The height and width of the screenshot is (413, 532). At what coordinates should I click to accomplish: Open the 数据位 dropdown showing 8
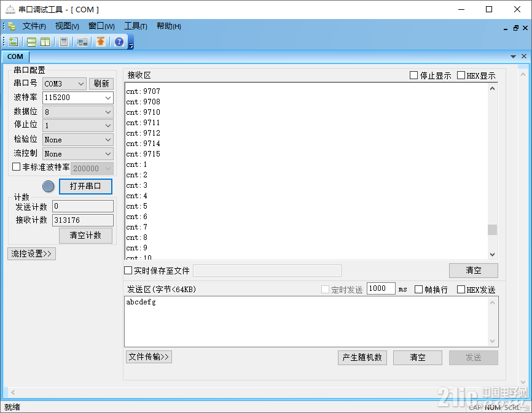pyautogui.click(x=77, y=112)
